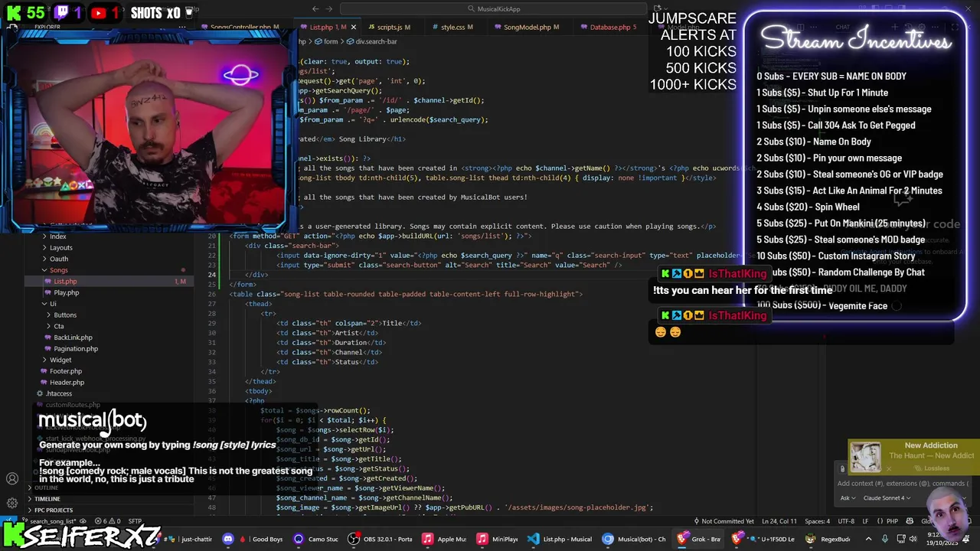Open Discord from the taskbar

coord(228,539)
